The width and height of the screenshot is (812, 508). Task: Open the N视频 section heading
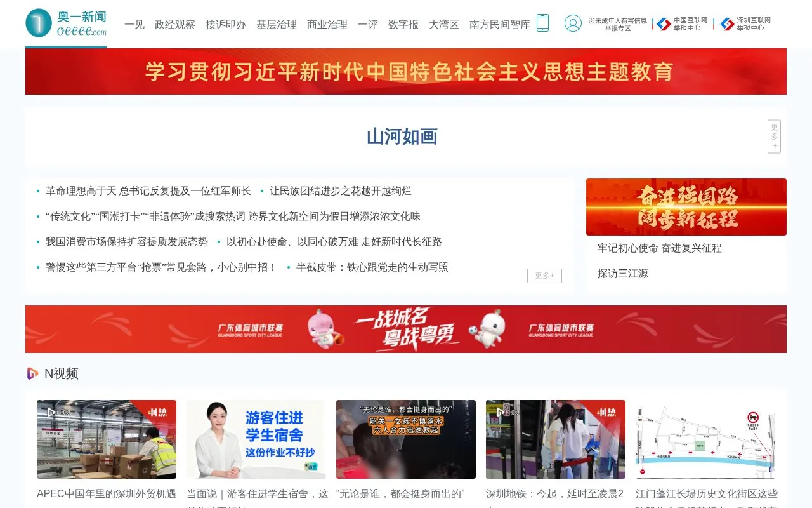62,373
